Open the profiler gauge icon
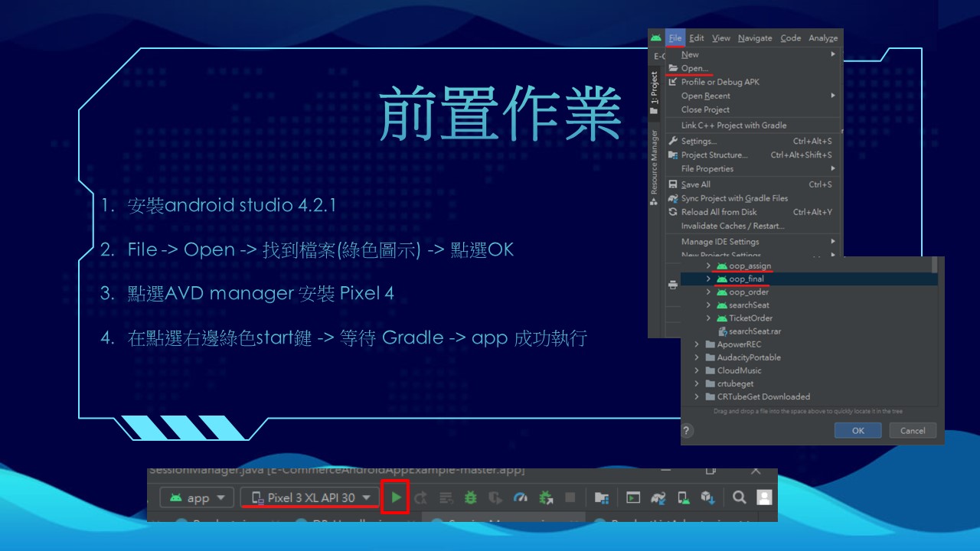Image resolution: width=980 pixels, height=551 pixels. coord(521,497)
